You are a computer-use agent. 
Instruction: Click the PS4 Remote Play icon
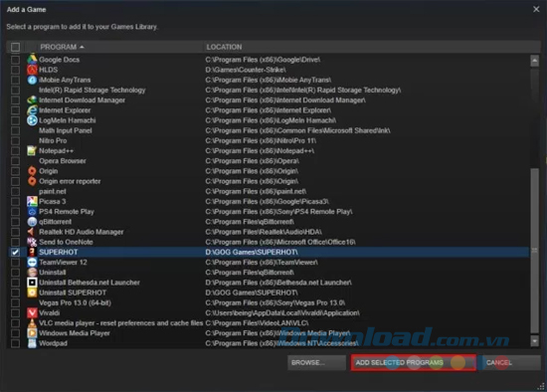click(32, 212)
